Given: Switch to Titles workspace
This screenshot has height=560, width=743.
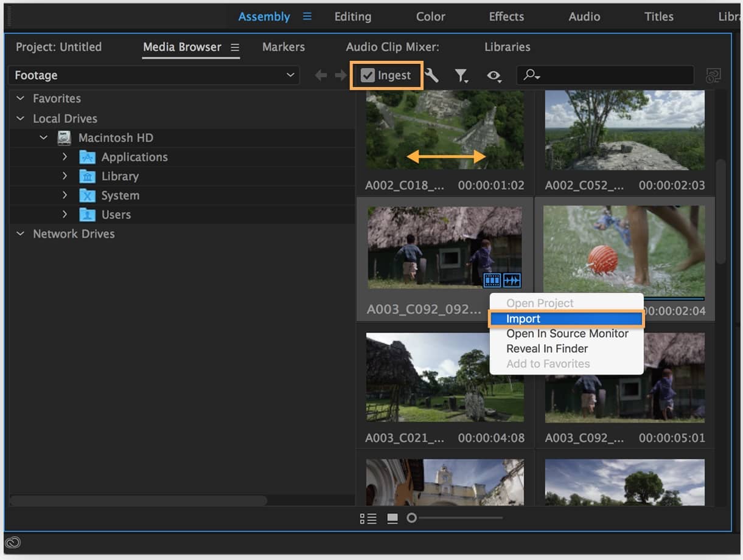Looking at the screenshot, I should tap(659, 16).
